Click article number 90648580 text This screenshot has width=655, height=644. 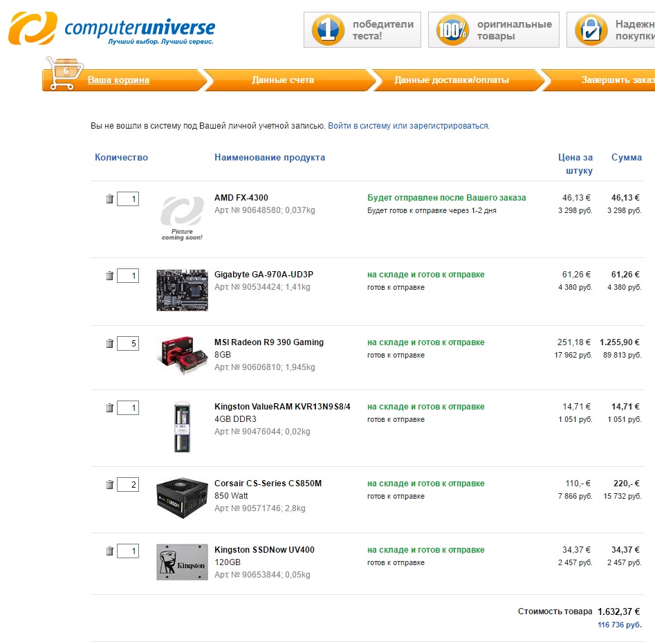264,210
